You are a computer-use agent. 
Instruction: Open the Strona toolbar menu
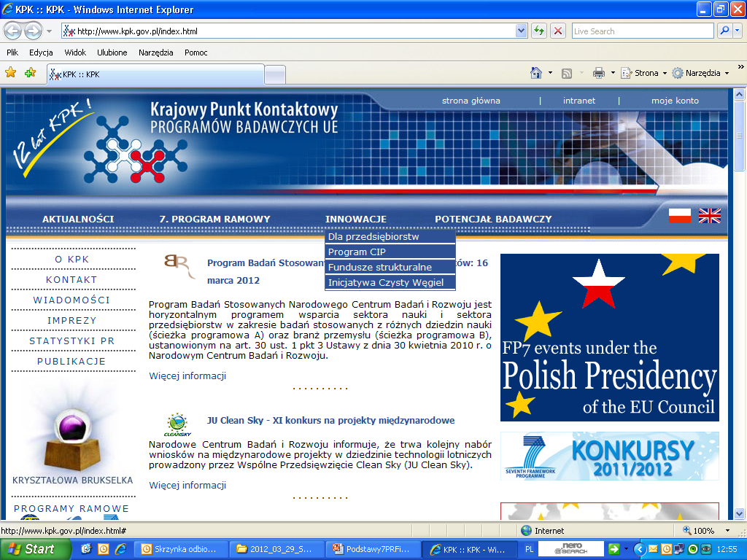click(x=643, y=73)
